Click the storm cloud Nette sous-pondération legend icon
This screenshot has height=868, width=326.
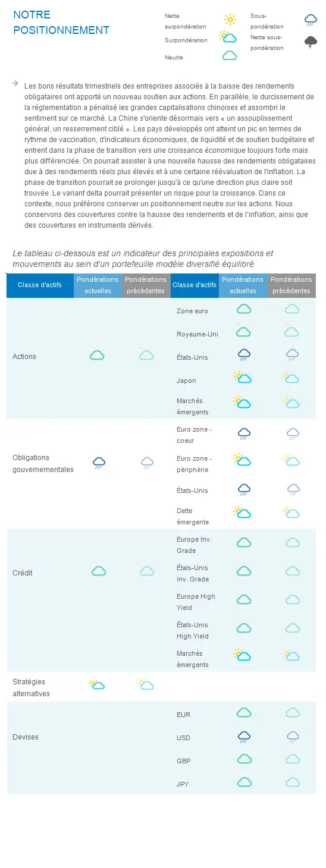pos(311,42)
